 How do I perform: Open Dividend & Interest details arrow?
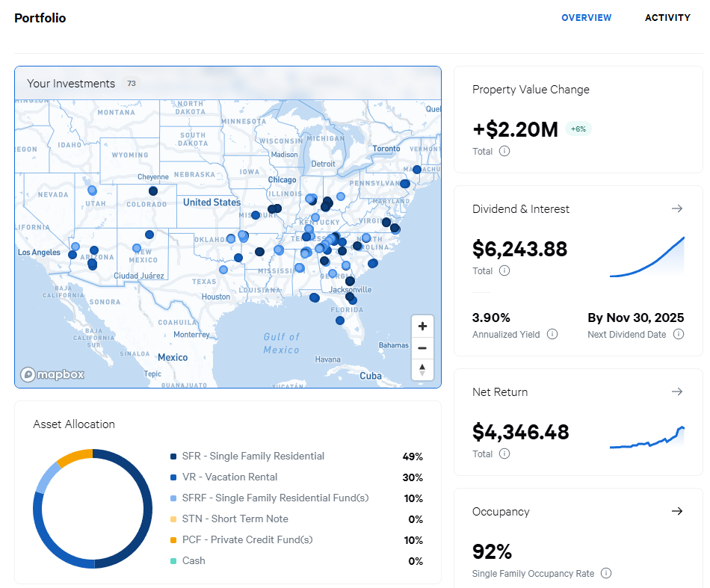click(677, 208)
